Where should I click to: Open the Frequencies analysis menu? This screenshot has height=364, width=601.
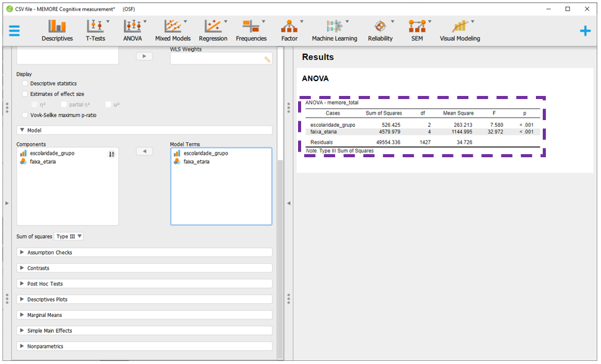[251, 30]
